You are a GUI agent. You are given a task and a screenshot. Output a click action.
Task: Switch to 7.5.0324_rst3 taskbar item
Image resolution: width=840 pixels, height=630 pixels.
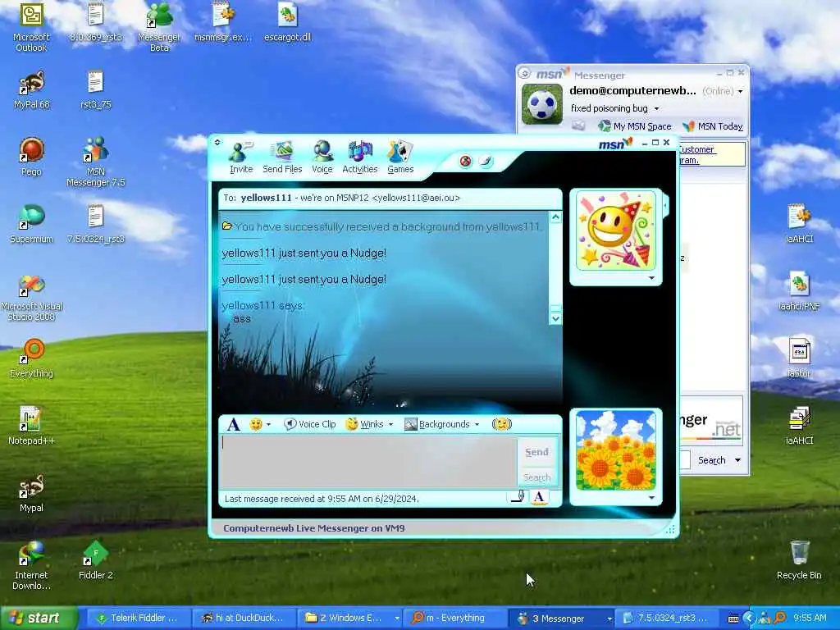[666, 619]
